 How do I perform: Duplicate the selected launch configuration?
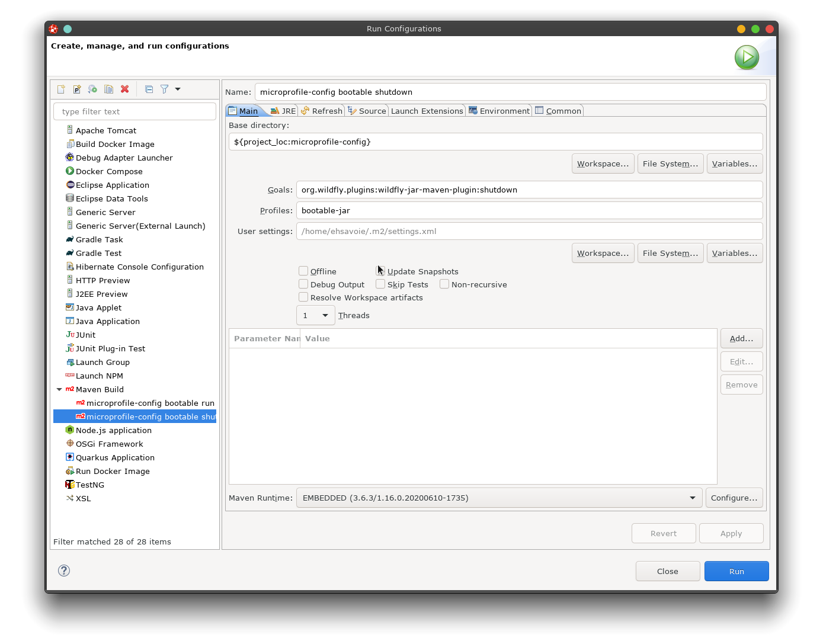[x=108, y=89]
